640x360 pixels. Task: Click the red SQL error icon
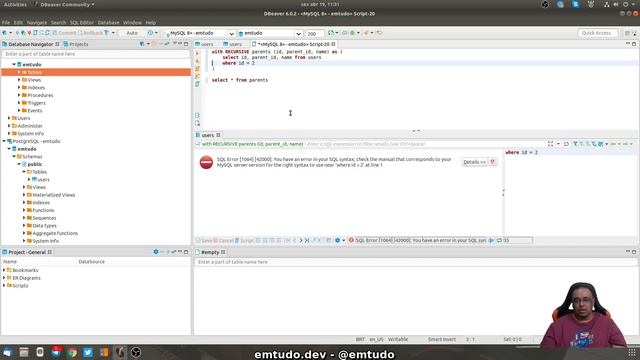[x=206, y=162]
